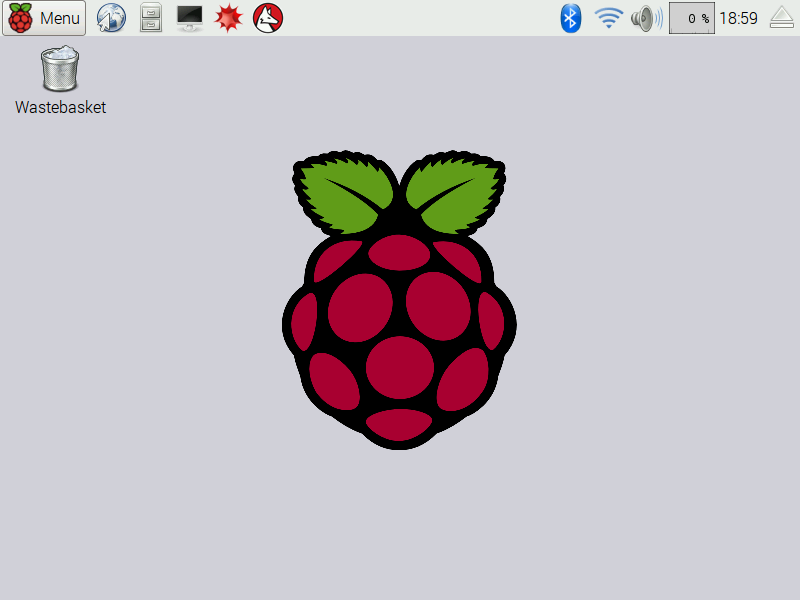Image resolution: width=800 pixels, height=600 pixels.
Task: Launch the Terminal monitor icon
Action: pyautogui.click(x=190, y=18)
